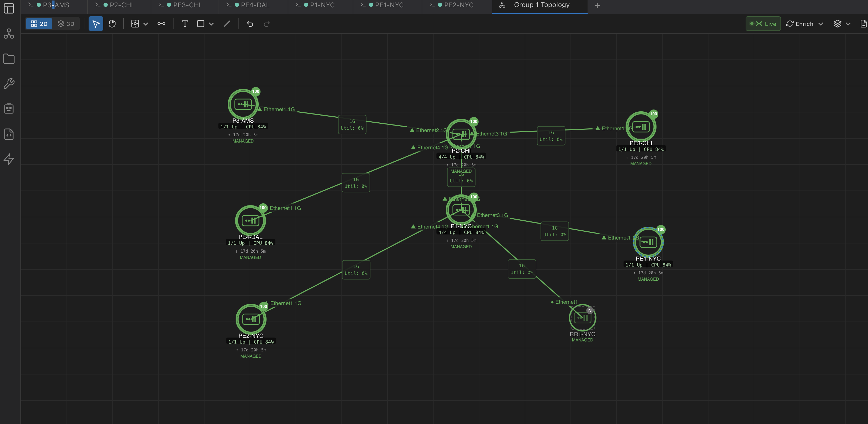Viewport: 868px width, 424px height.
Task: Select the RR1-NYC device node
Action: [582, 318]
